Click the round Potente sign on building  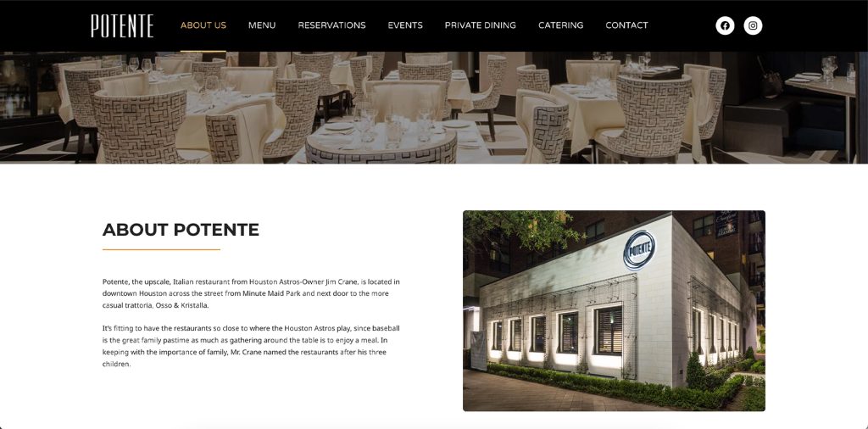click(x=639, y=249)
